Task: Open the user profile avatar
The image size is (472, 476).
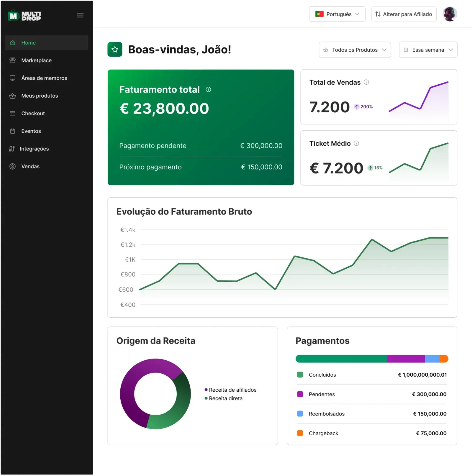Action: tap(450, 14)
